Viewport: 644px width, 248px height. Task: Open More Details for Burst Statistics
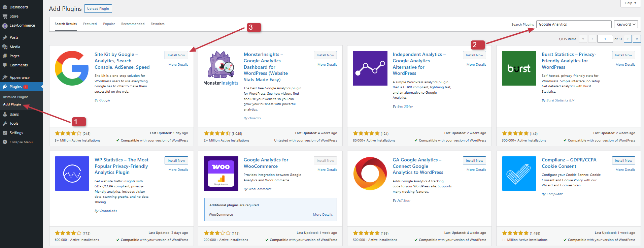[625, 65]
